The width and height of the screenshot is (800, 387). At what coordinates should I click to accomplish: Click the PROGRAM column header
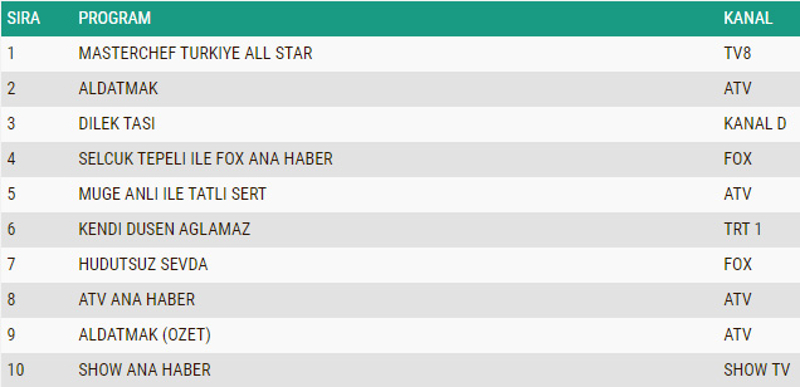click(x=115, y=18)
